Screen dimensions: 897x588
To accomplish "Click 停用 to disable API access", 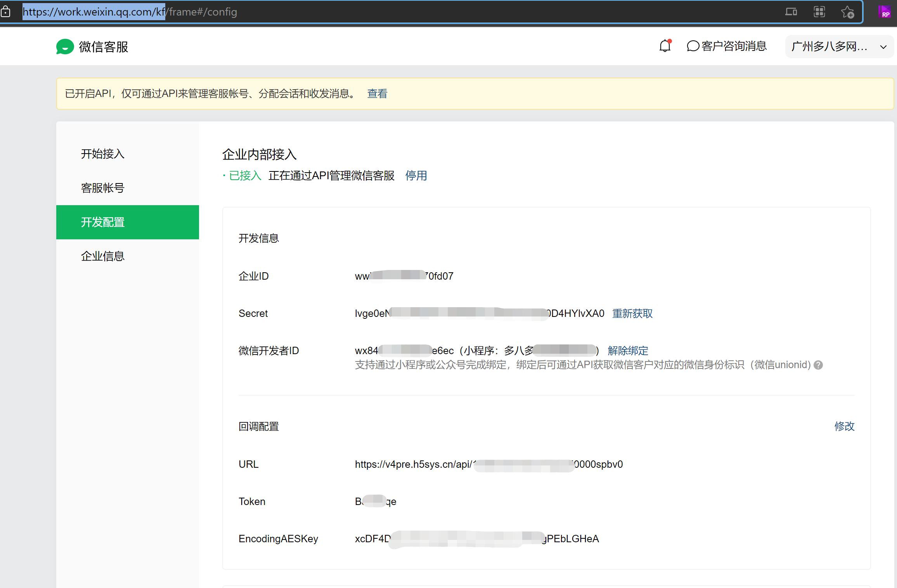I will coord(416,176).
